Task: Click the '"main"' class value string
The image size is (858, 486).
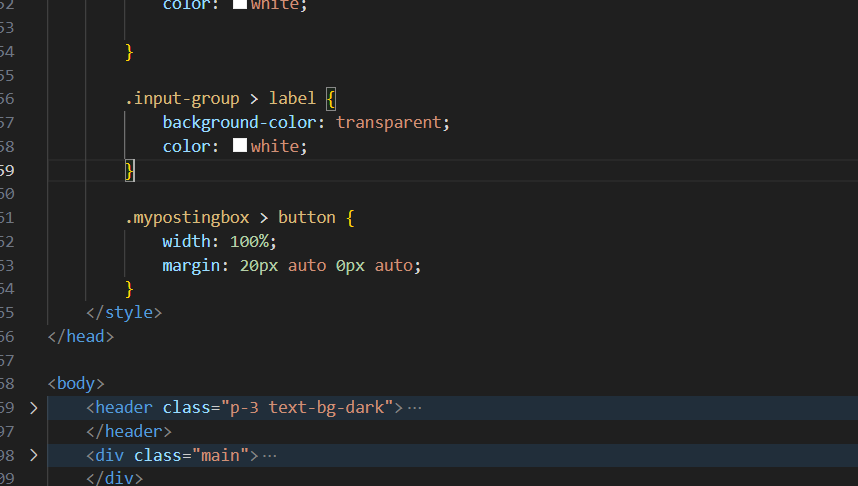Action: point(221,455)
